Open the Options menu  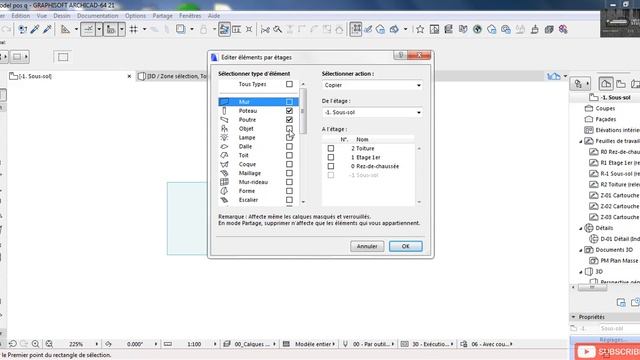(x=135, y=16)
